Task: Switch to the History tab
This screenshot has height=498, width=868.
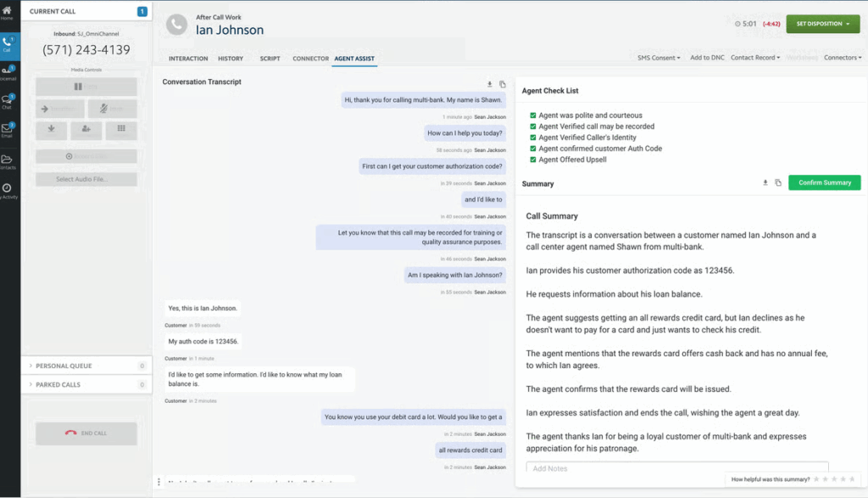Action: [231, 59]
